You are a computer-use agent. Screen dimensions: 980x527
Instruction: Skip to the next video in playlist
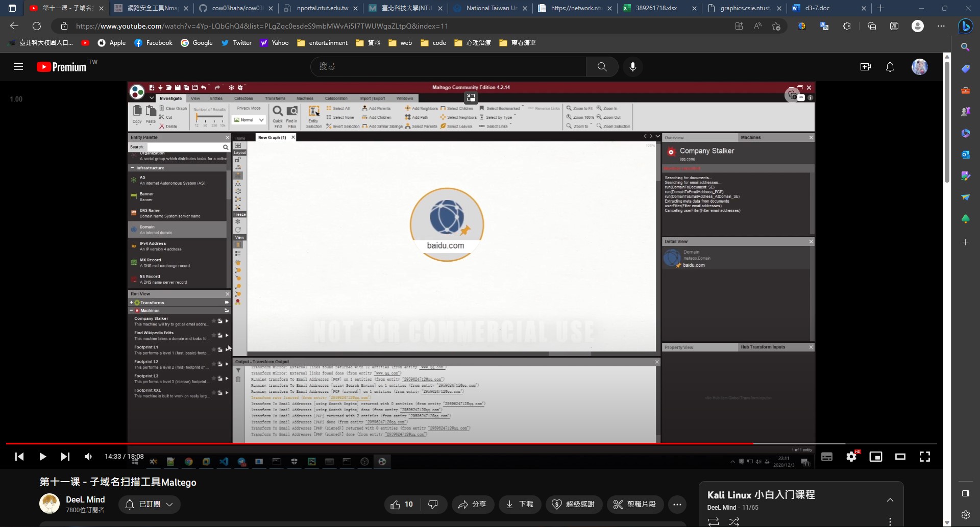tap(65, 457)
